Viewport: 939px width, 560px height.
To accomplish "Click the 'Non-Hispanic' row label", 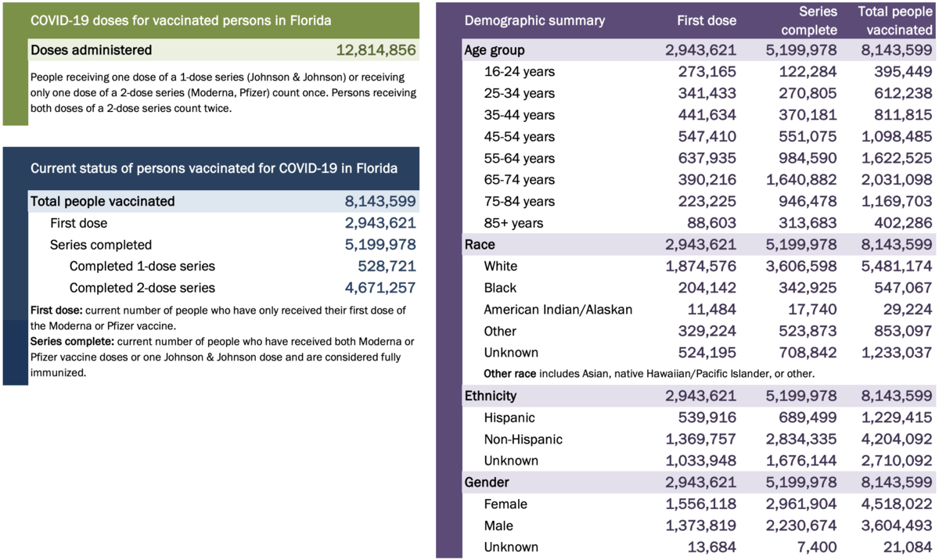I will pos(523,439).
